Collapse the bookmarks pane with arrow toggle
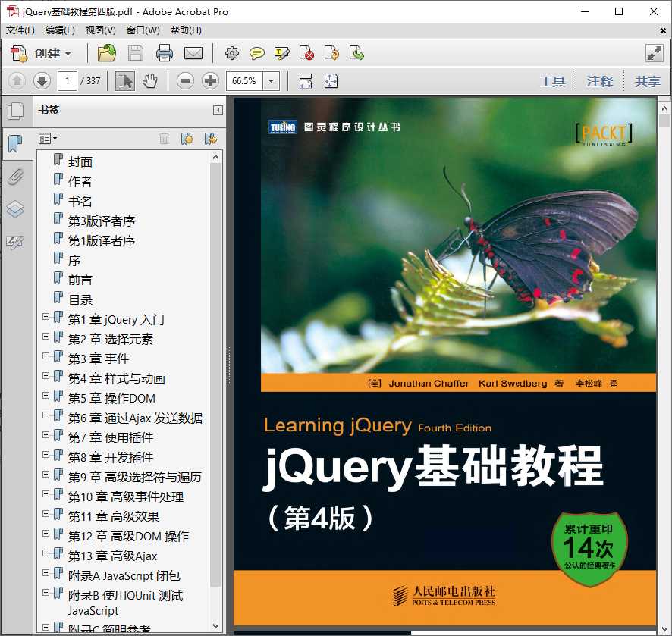Screen dimensions: 672x636 coord(218,110)
